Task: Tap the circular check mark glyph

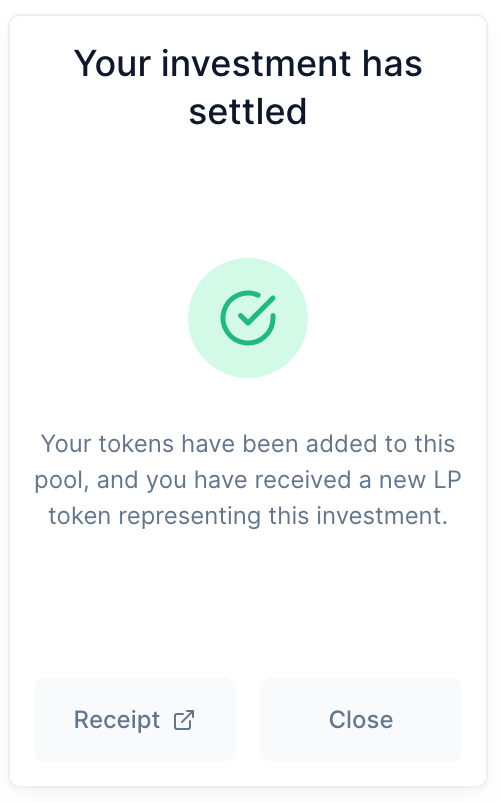Action: [x=248, y=318]
